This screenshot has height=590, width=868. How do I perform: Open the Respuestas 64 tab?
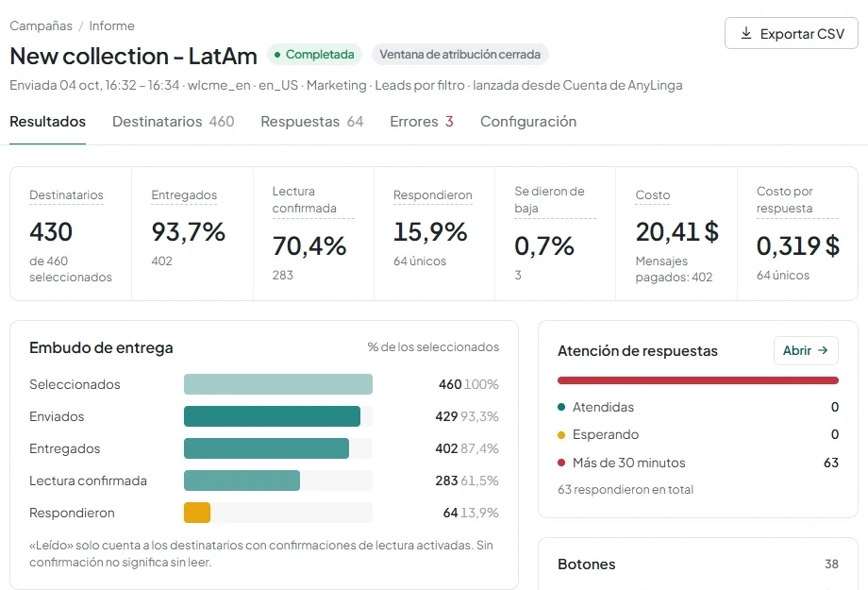click(312, 122)
